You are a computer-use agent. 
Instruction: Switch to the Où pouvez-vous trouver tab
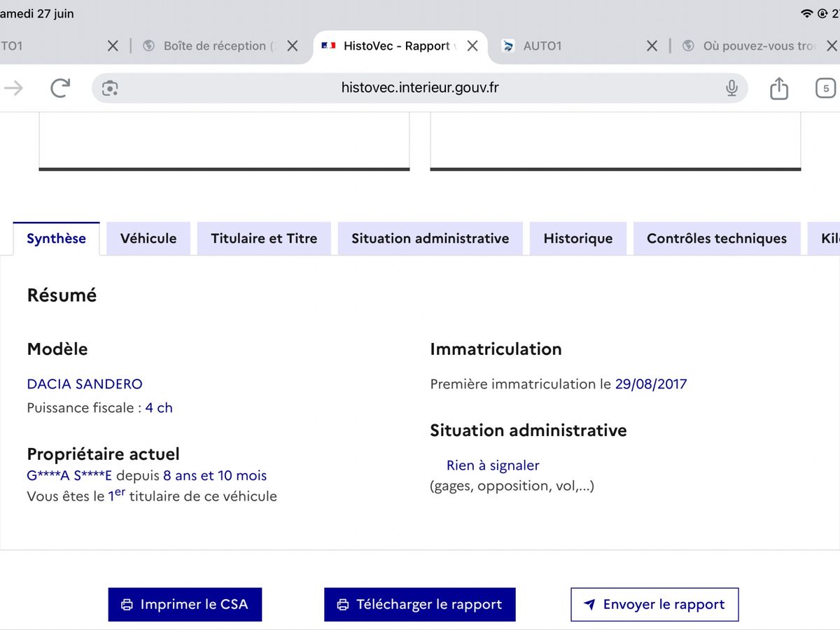[749, 45]
